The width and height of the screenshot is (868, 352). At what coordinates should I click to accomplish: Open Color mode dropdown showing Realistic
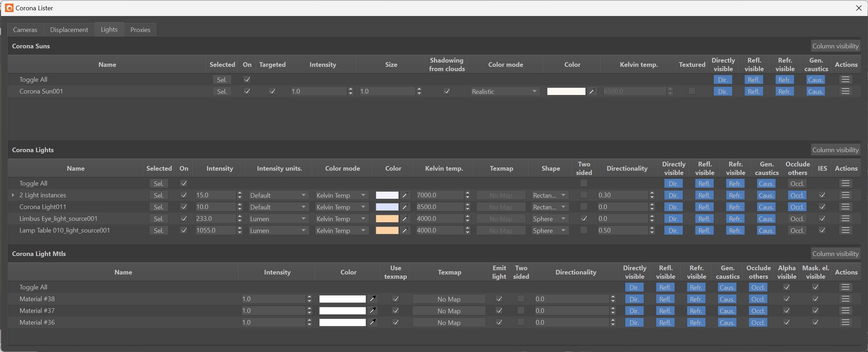pos(505,91)
